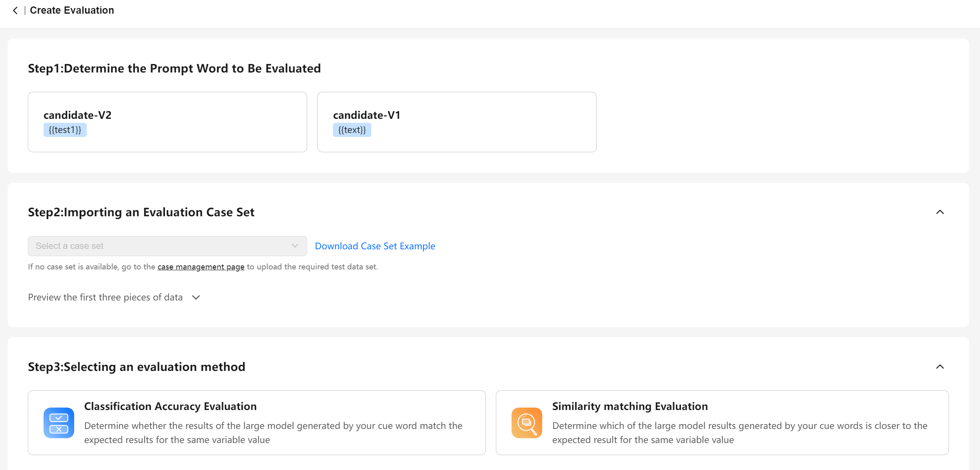
Task: Click the Classification Accuracy Evaluation icon
Action: tap(59, 423)
